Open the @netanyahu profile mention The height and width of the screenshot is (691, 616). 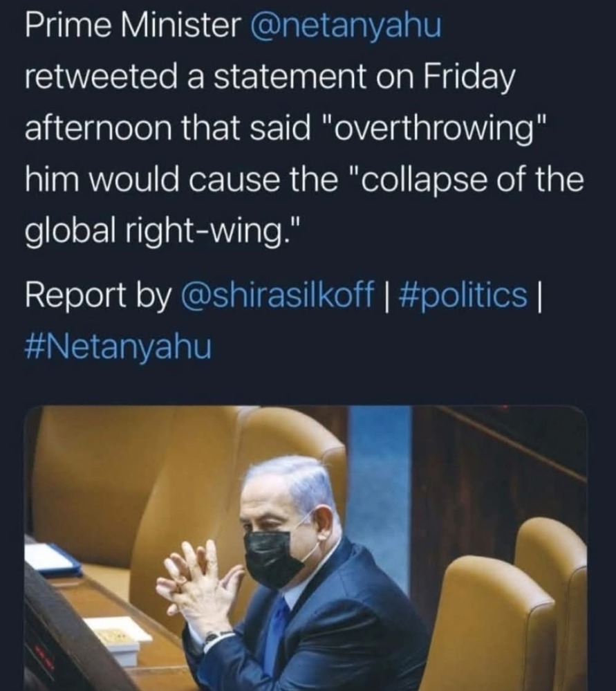[350, 27]
